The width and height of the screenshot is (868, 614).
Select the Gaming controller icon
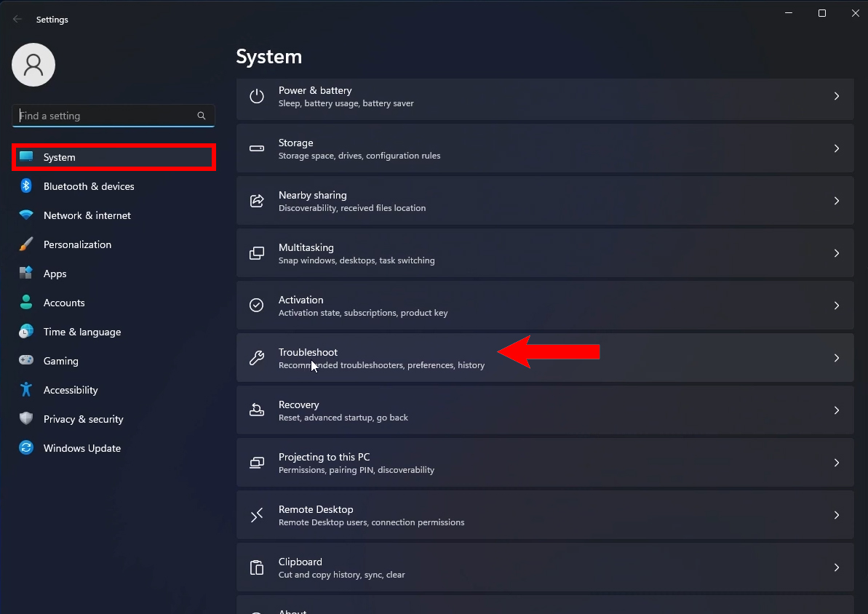(26, 361)
